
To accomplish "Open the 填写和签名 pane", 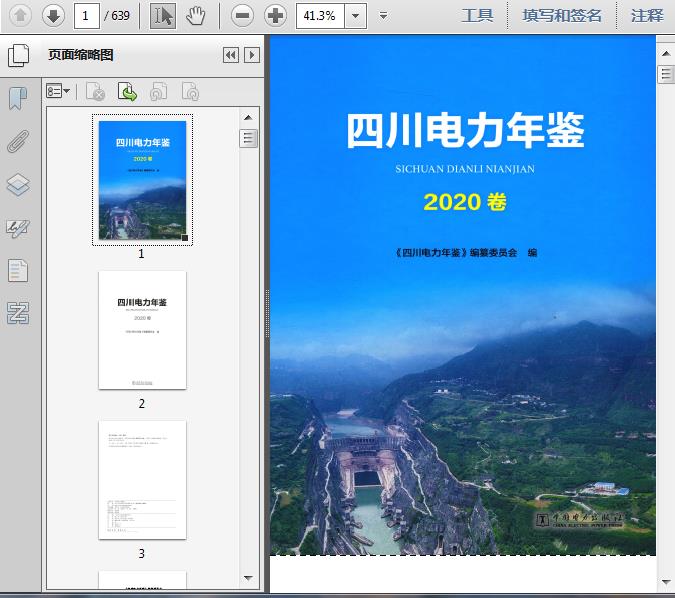I will click(562, 16).
